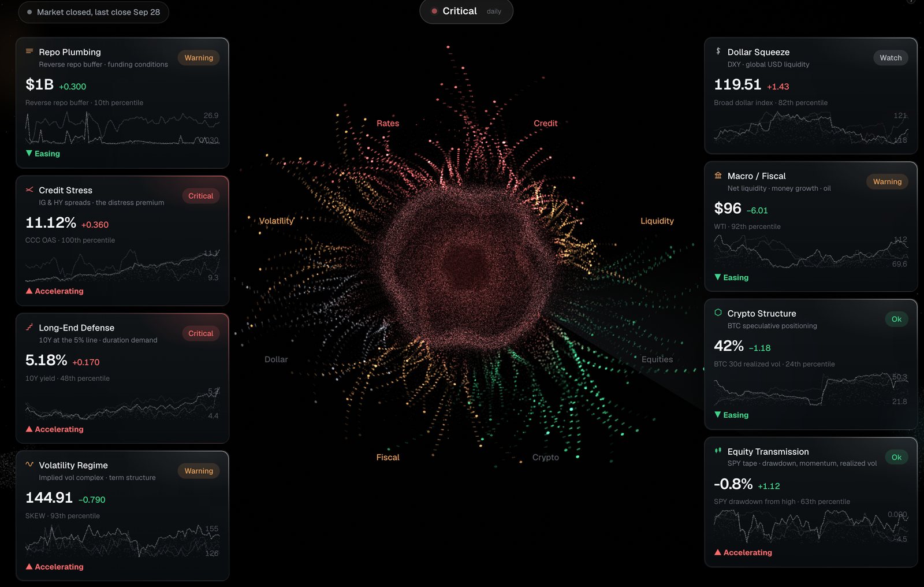Select the Liquidity label on radial chart

tap(657, 221)
